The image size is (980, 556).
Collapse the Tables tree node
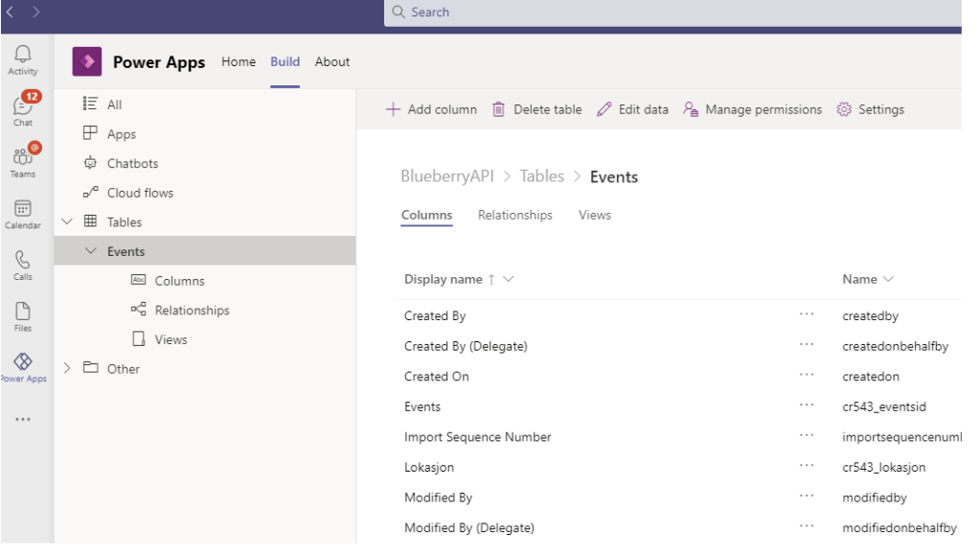tap(66, 221)
